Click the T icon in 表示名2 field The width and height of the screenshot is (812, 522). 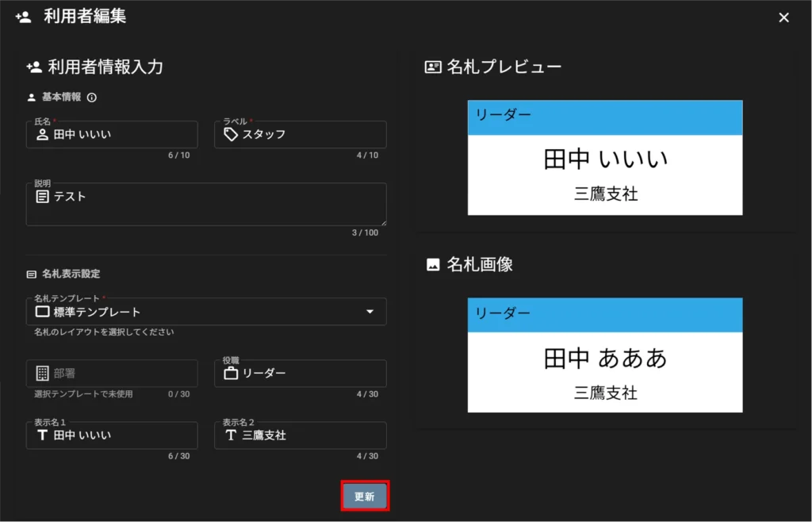pyautogui.click(x=231, y=436)
